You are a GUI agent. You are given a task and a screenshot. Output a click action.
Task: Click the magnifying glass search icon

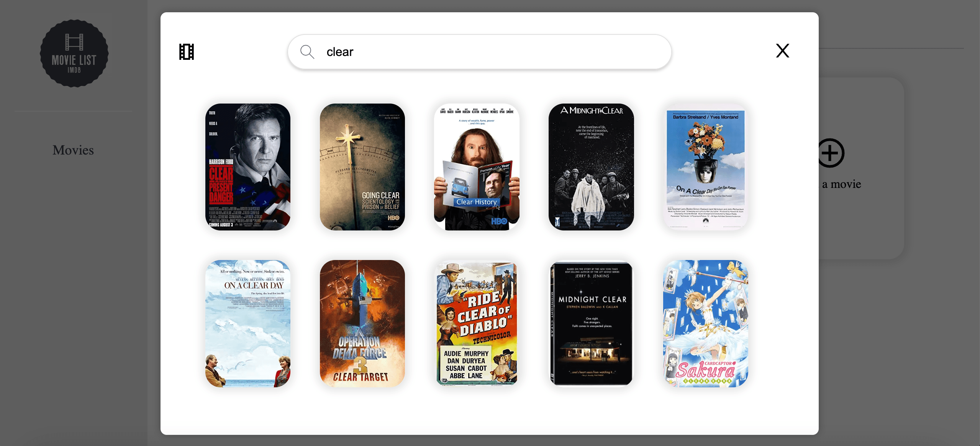point(307,52)
